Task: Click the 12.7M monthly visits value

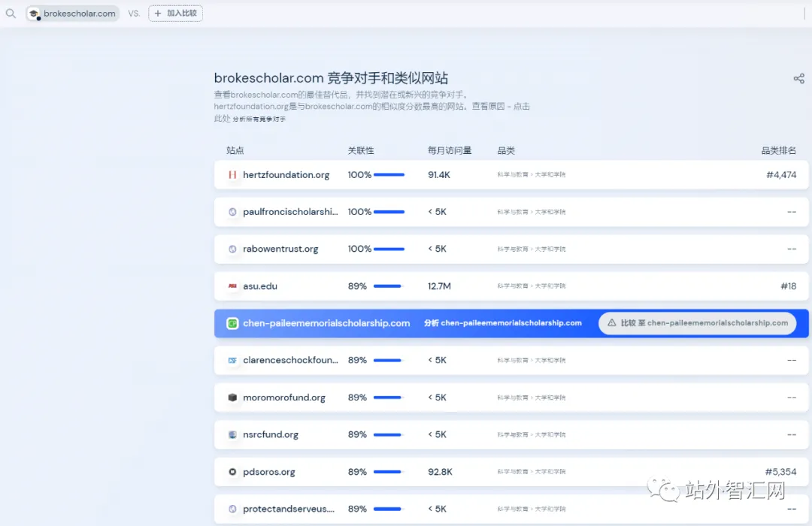Action: pyautogui.click(x=439, y=286)
